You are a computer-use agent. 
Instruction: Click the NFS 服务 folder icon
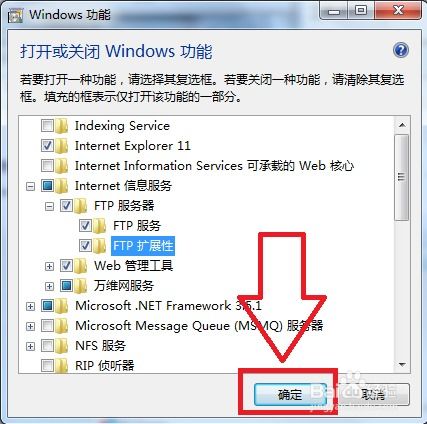click(62, 346)
